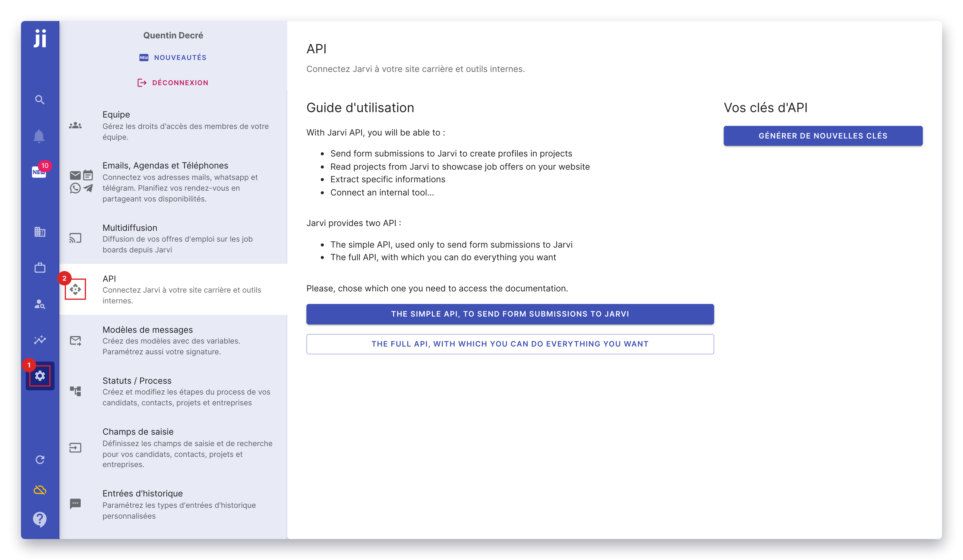The height and width of the screenshot is (560, 963).
Task: Click Générer de nouvelles clés button
Action: coord(823,136)
